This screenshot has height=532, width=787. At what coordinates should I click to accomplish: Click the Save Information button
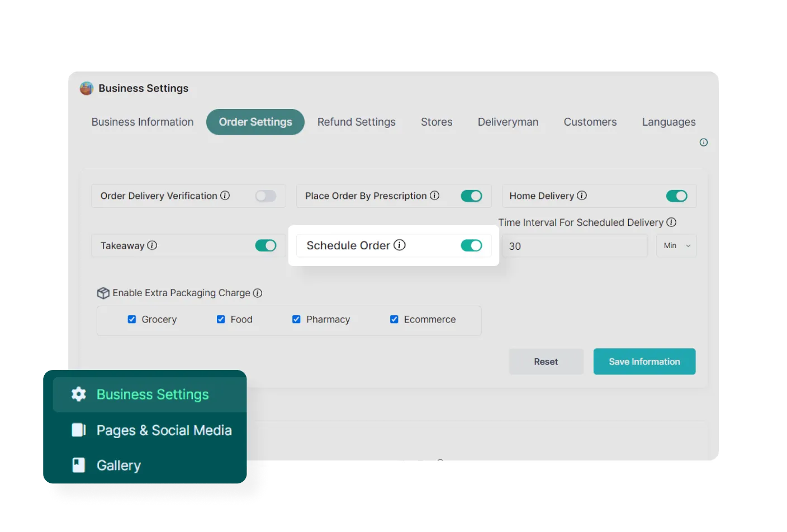pos(644,362)
